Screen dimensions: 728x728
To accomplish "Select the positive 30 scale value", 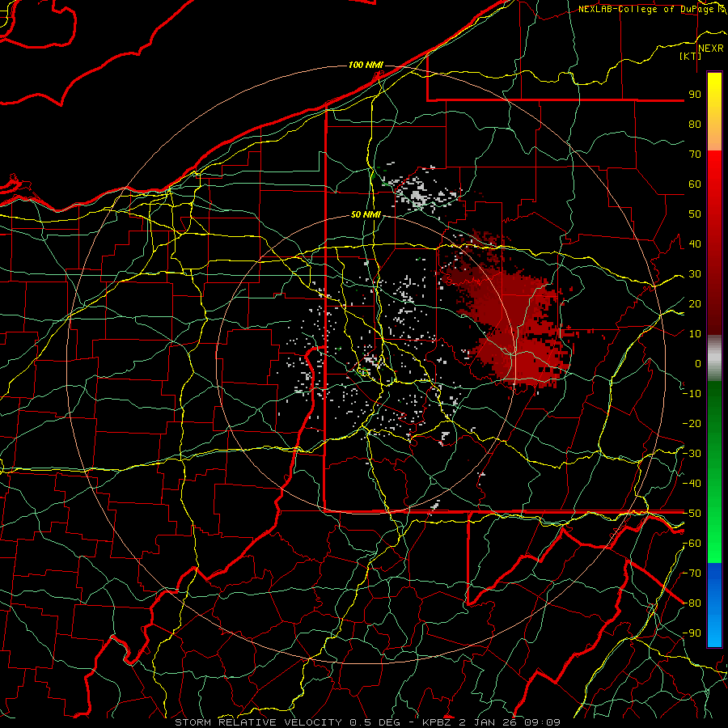I will click(695, 274).
